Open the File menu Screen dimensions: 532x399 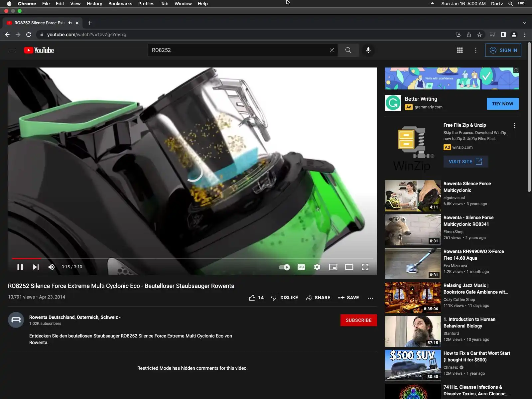46,4
